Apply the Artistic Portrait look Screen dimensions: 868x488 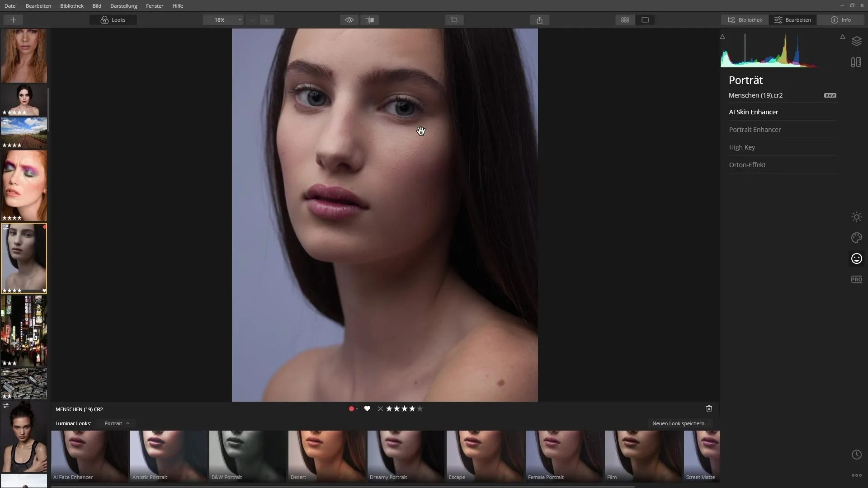[169, 456]
